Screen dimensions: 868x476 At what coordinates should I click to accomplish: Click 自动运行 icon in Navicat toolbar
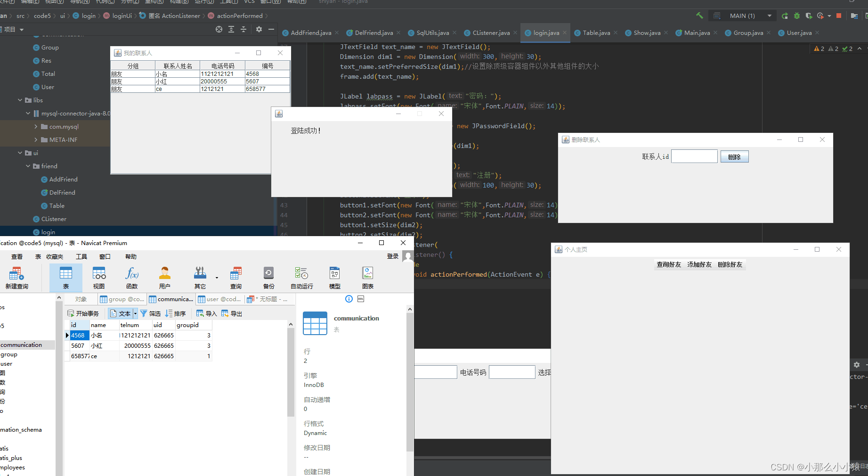pos(302,278)
